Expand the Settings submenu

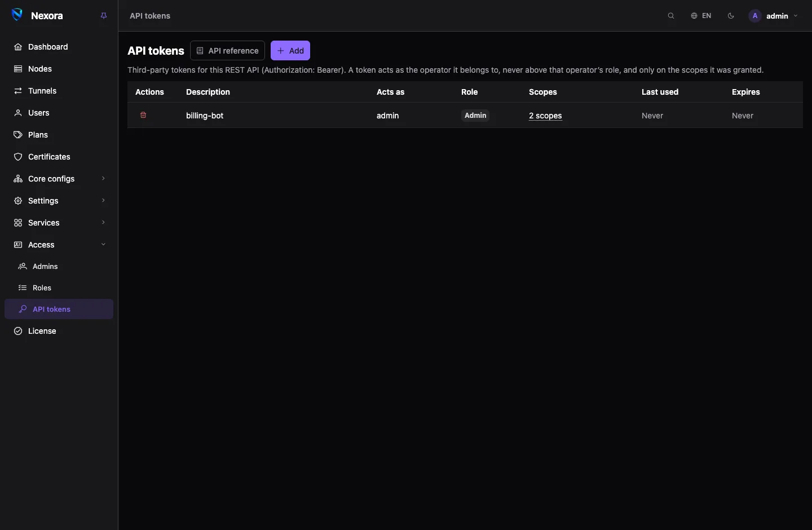59,201
